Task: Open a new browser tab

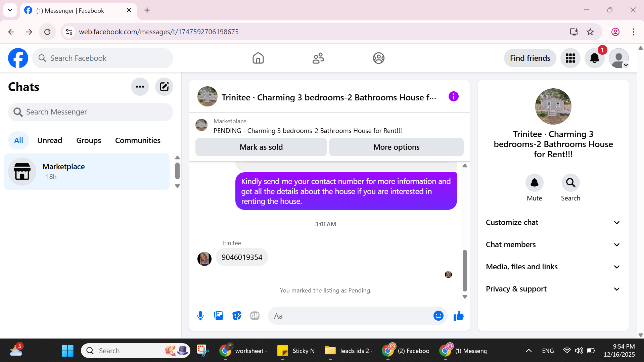Action: click(x=147, y=10)
